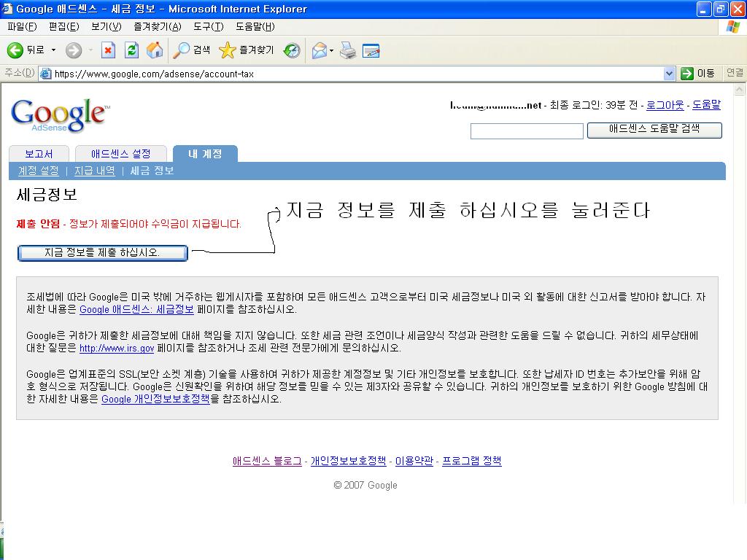Refresh the page with green arrows icon
Image resolution: width=747 pixels, height=560 pixels.
pos(131,50)
